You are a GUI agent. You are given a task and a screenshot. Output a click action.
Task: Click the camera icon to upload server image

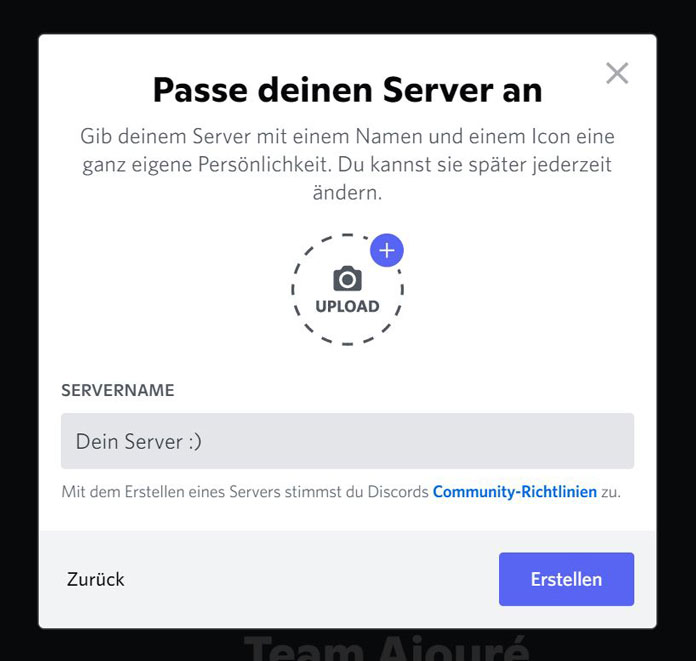click(347, 279)
